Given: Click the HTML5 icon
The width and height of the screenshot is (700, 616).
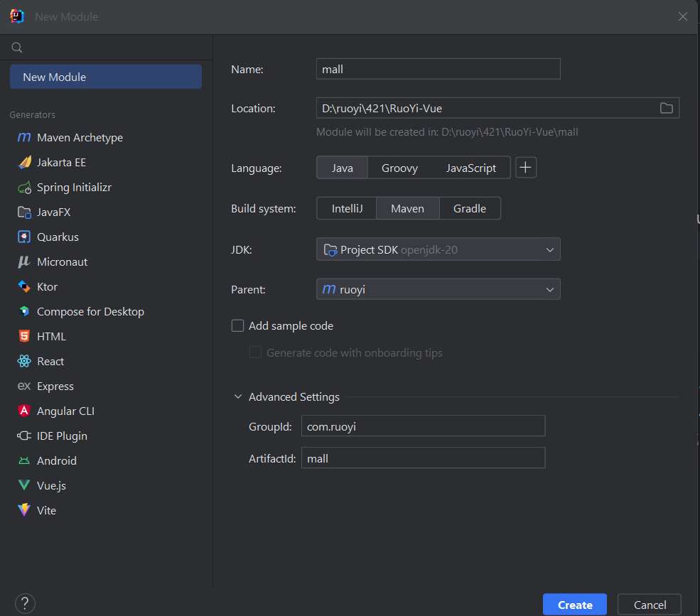Looking at the screenshot, I should [24, 336].
